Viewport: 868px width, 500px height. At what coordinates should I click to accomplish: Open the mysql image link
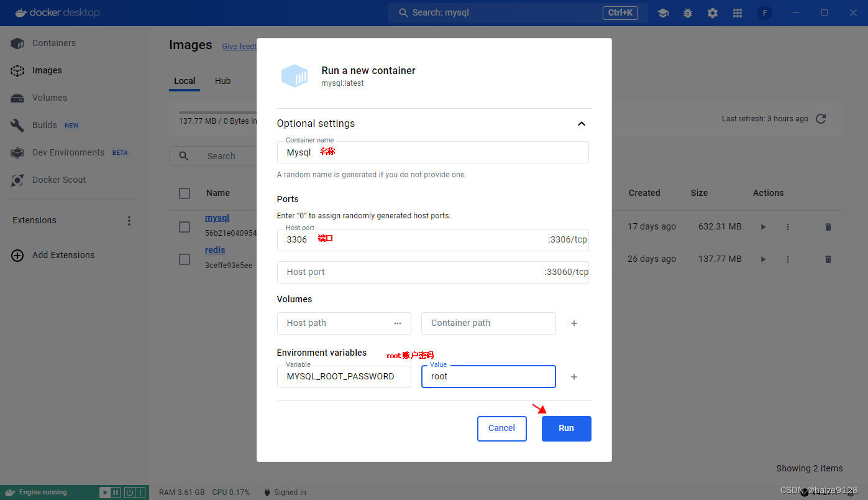pyautogui.click(x=217, y=218)
